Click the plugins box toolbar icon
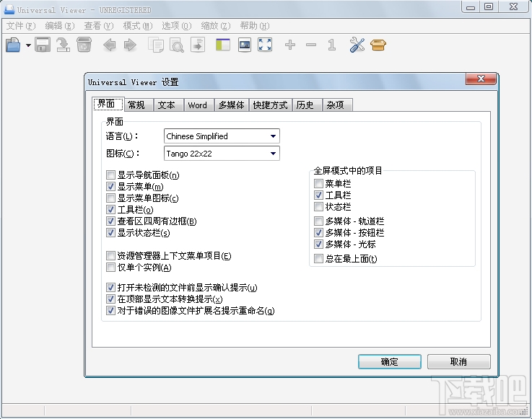Image resolution: width=532 pixels, height=419 pixels. click(x=378, y=45)
